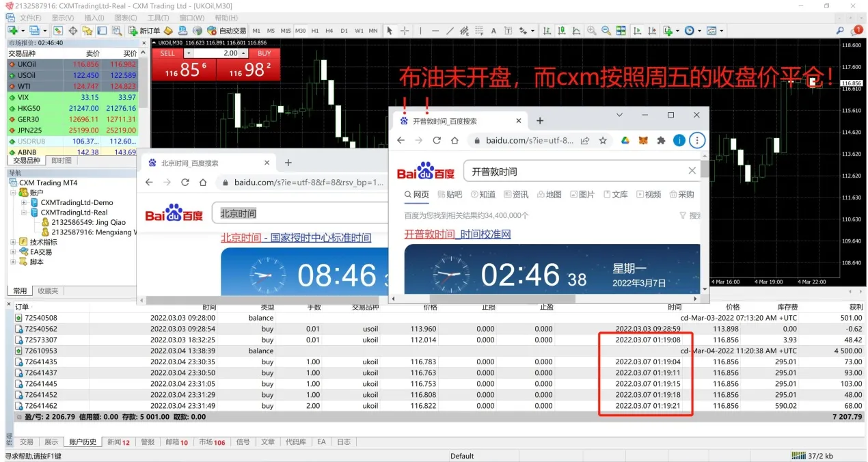This screenshot has width=868, height=462.
Task: Collapse the 账户 accounts tree node
Action: [14, 193]
